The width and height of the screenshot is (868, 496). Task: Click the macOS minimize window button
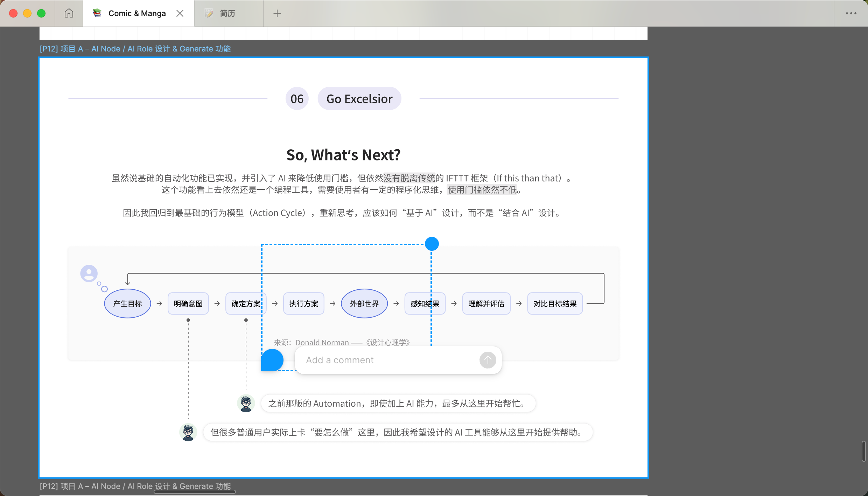(x=27, y=13)
